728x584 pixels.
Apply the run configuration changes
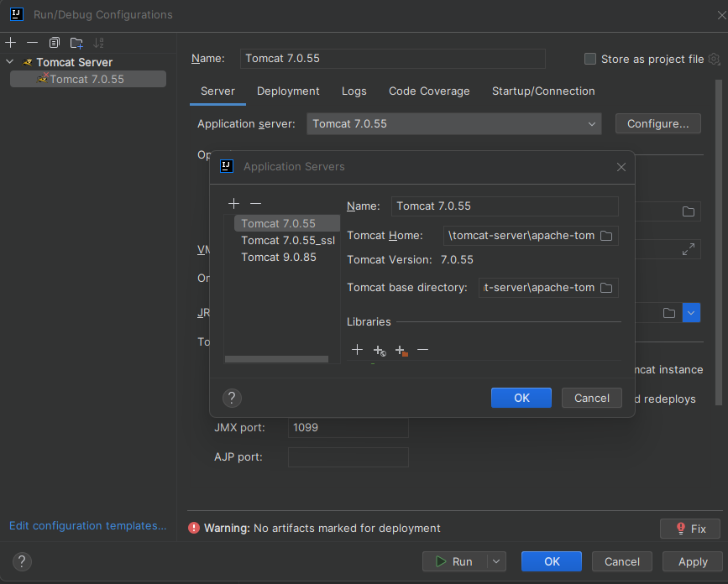tap(693, 561)
